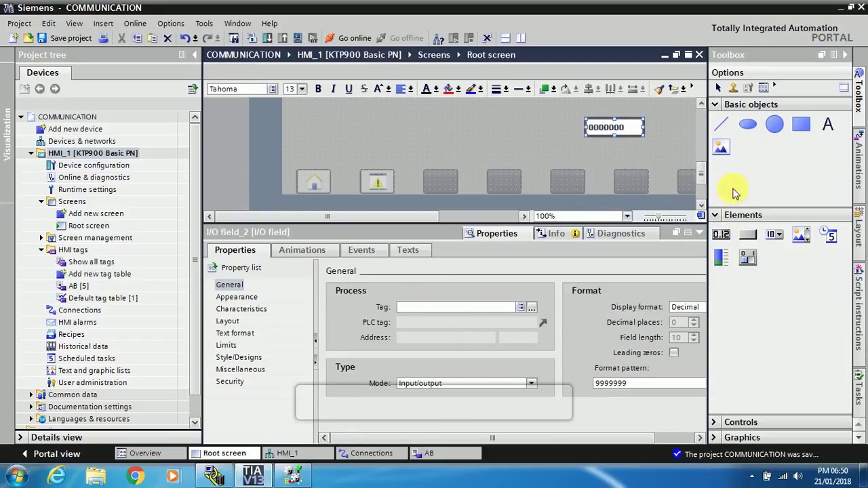Select the Date/time field element

pyautogui.click(x=828, y=235)
